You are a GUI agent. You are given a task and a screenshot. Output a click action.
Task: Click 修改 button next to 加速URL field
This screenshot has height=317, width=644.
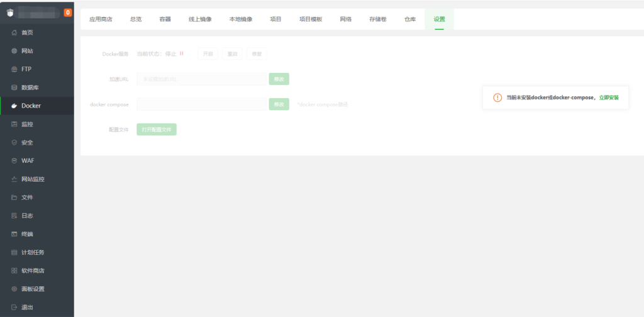tap(279, 79)
